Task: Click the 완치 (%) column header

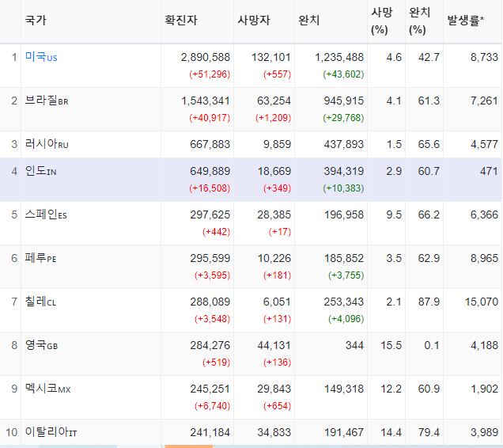Action: coord(420,21)
